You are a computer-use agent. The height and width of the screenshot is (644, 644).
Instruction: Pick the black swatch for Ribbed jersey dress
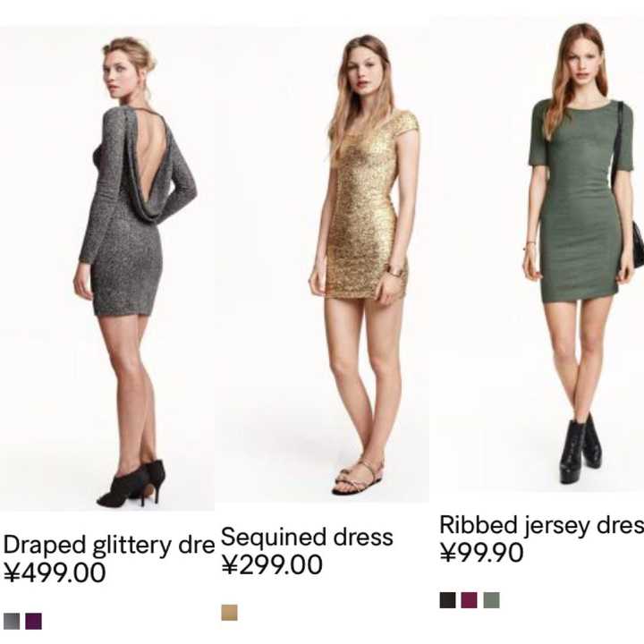click(x=448, y=600)
